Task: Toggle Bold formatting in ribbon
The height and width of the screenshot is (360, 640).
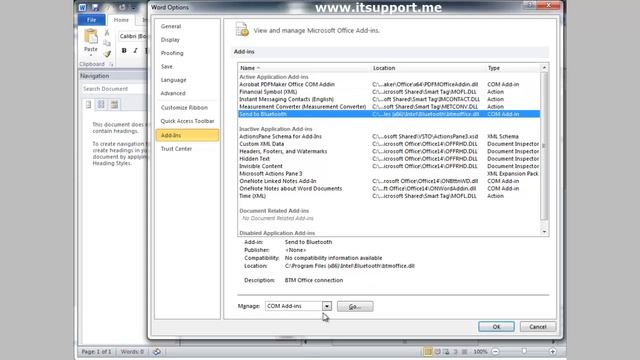Action: coord(124,51)
